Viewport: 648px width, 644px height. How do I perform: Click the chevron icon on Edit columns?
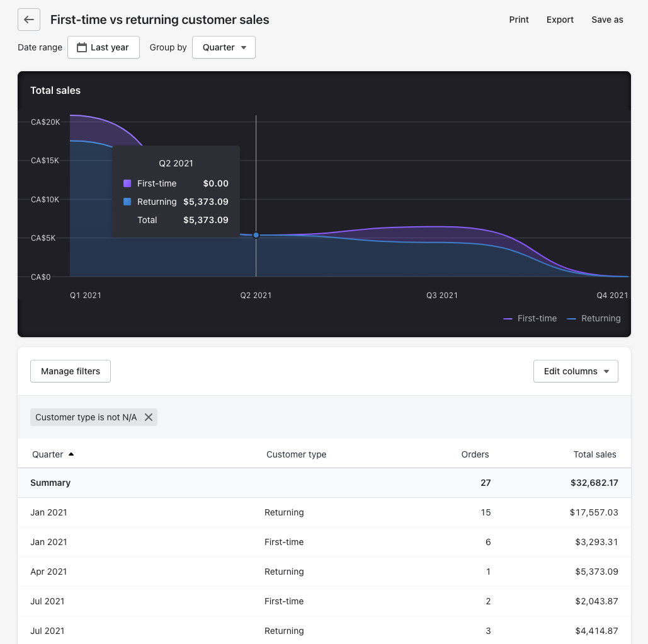[606, 371]
